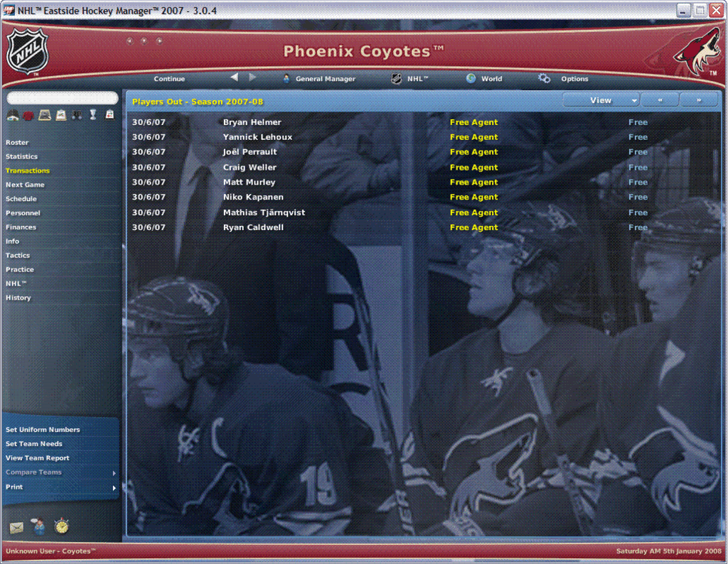This screenshot has height=564, width=728.
Task: Click the World globe icon
Action: tap(471, 78)
